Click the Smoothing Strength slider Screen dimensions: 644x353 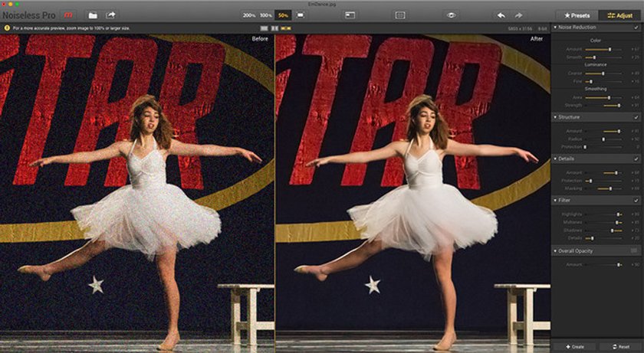603,106
